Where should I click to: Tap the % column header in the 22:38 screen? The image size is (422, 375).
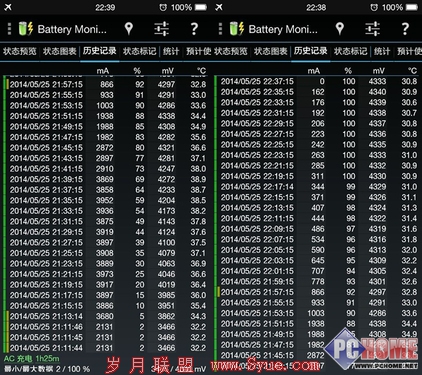(348, 71)
